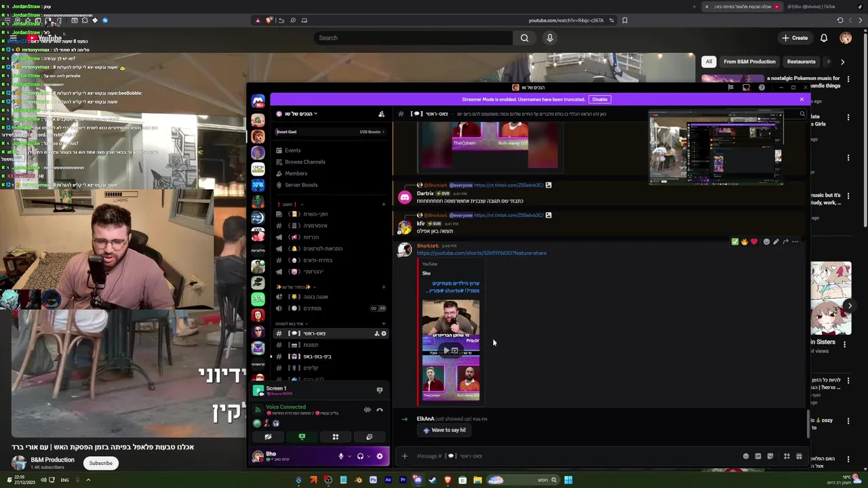
Task: Toggle the heart reaction on message
Action: tap(754, 242)
